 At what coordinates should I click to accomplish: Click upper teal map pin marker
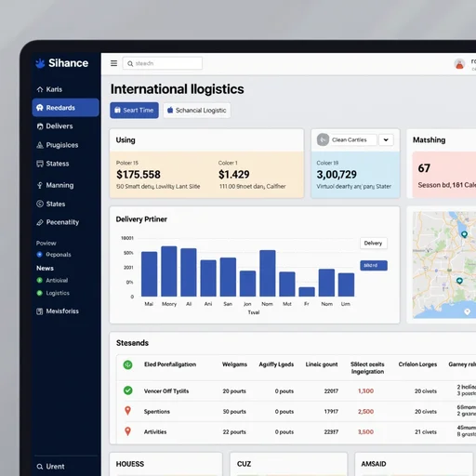click(x=464, y=234)
